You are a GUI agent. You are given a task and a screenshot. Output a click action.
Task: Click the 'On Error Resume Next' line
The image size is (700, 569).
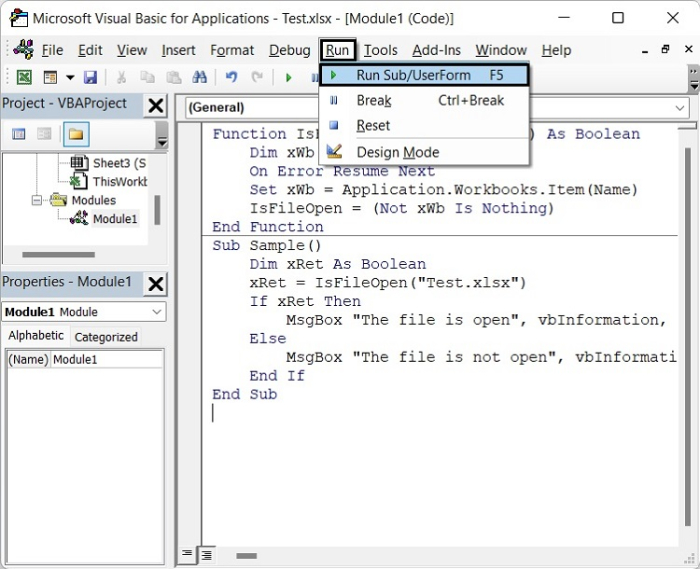(x=342, y=171)
